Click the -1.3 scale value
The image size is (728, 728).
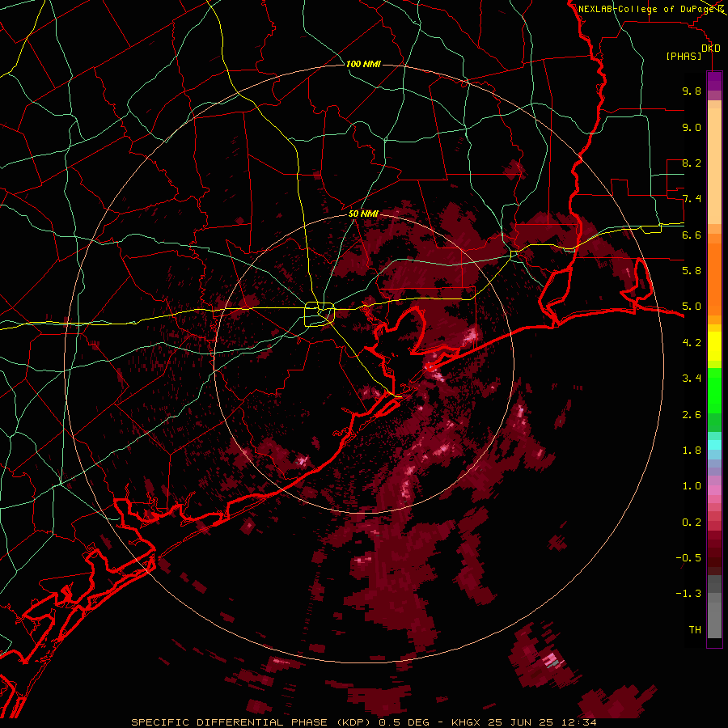coord(688,594)
